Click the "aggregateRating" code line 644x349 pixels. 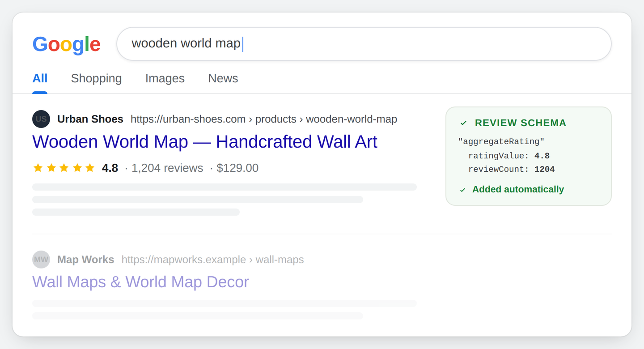[x=501, y=142]
